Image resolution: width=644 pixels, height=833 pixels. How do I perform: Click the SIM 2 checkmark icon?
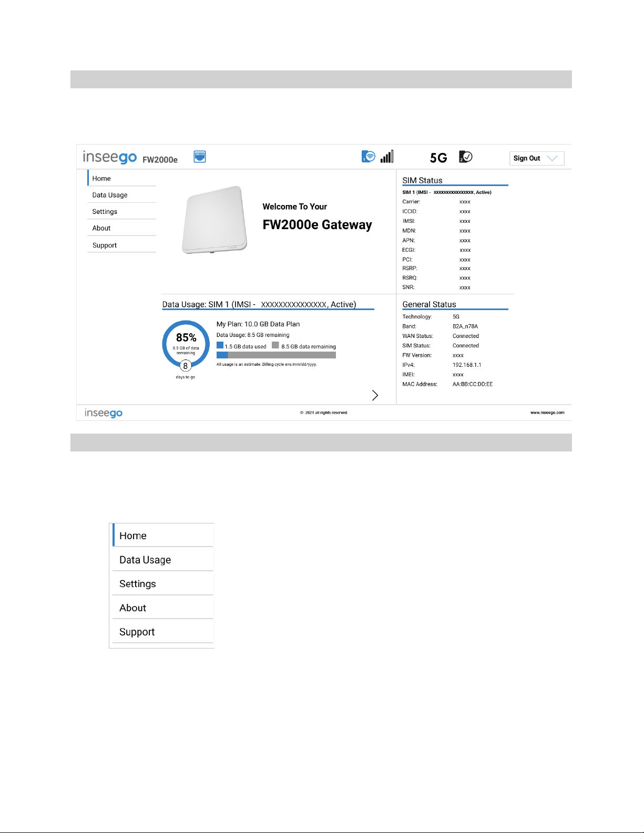466,157
